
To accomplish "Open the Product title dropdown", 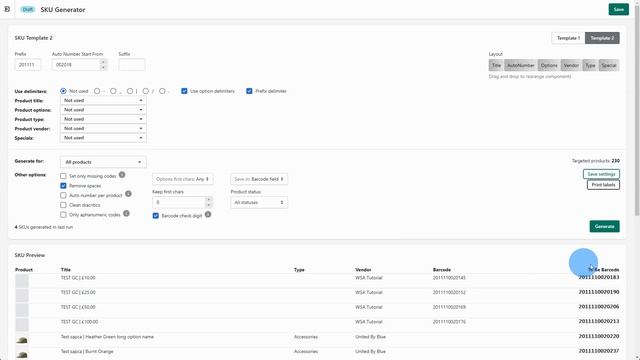I will pyautogui.click(x=103, y=100).
